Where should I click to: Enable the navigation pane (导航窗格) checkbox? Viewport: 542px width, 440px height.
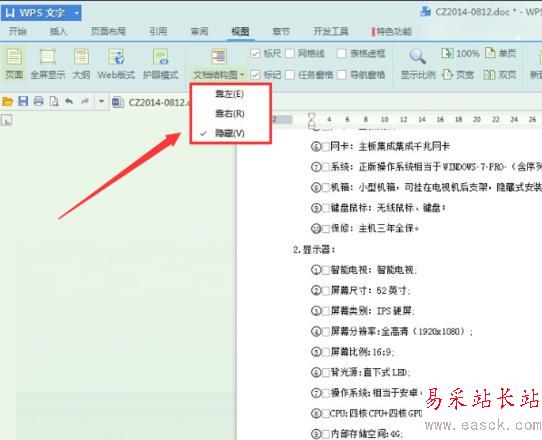[x=342, y=75]
